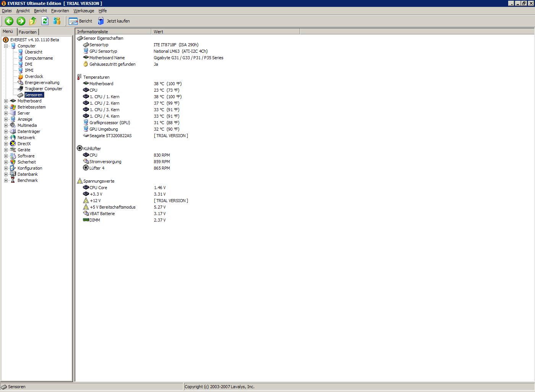This screenshot has height=392, width=535.
Task: Expand the Motherboard tree node
Action: click(6, 101)
